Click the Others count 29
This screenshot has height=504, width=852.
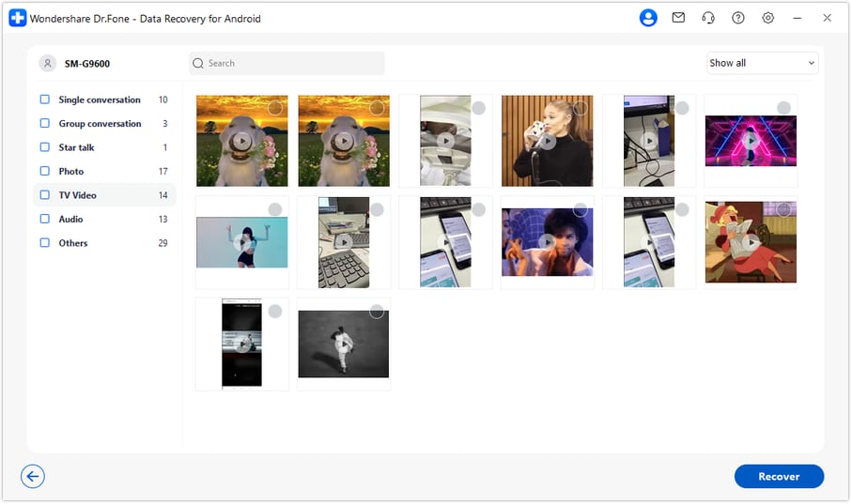[x=163, y=243]
